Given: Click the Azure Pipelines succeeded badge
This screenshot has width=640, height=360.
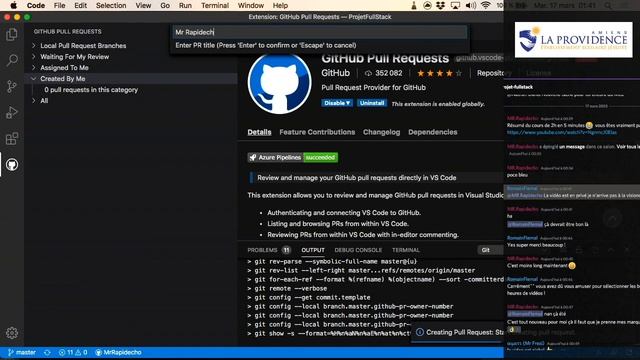Looking at the screenshot, I should [x=293, y=157].
